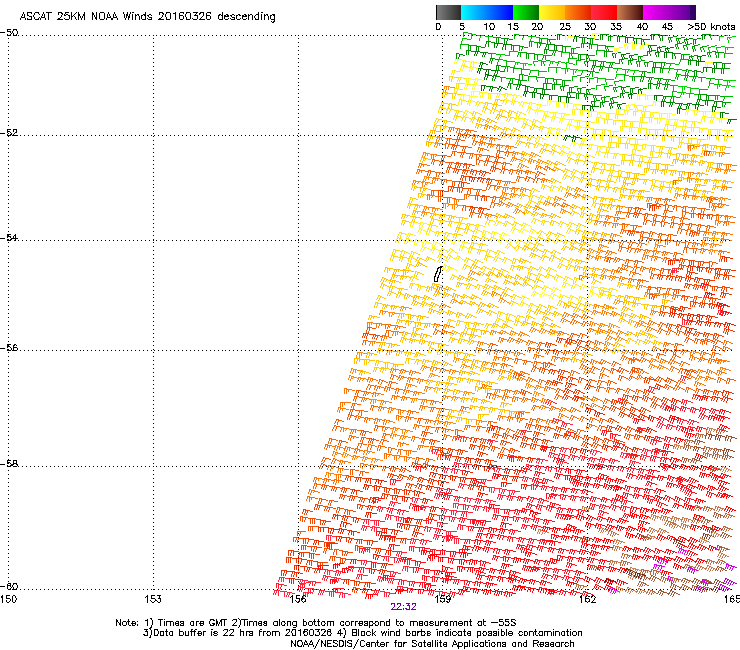Click the '45' legend scale label
This screenshot has height=650, width=740.
(667, 27)
